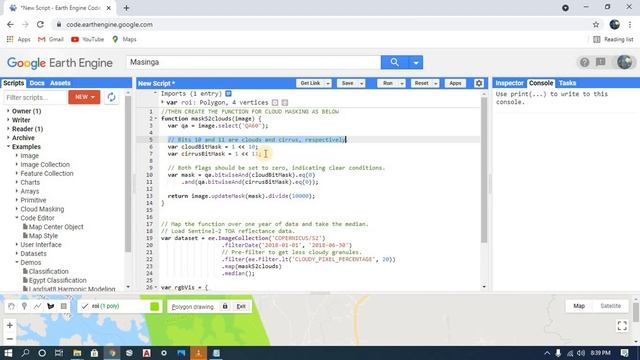The width and height of the screenshot is (640, 360).
Task: Expand the Imports section in editor
Action: [x=155, y=93]
